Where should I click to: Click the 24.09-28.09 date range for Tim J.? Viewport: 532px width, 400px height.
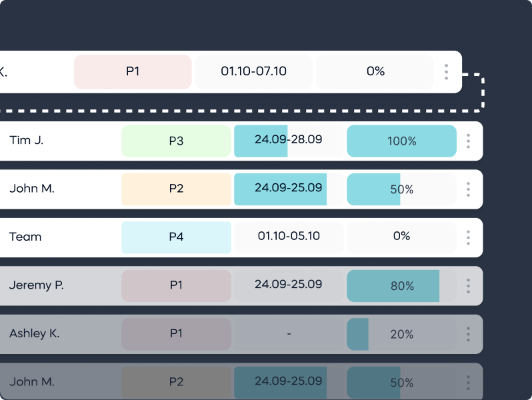[x=289, y=140]
